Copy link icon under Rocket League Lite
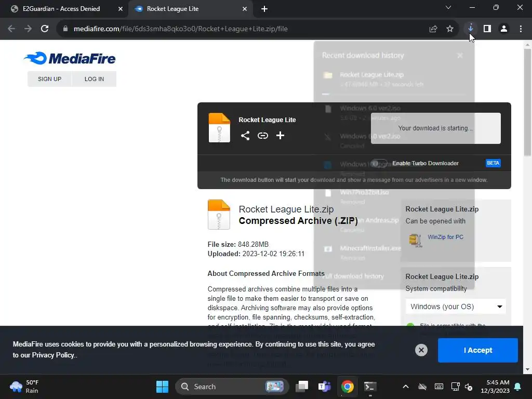Screen dimensions: 532x399 262,136
